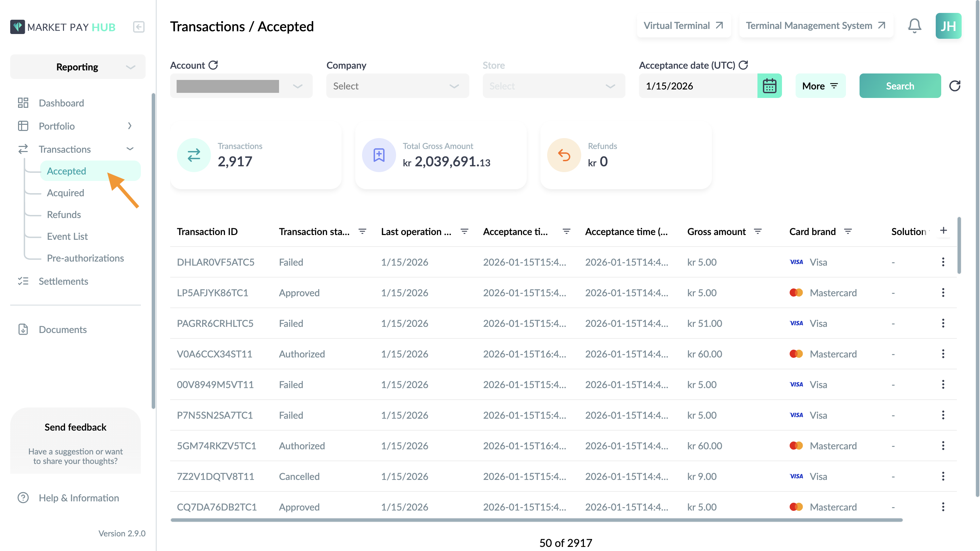Image resolution: width=980 pixels, height=551 pixels.
Task: Open row actions for CQ7DA76DB2TC1
Action: 943,507
